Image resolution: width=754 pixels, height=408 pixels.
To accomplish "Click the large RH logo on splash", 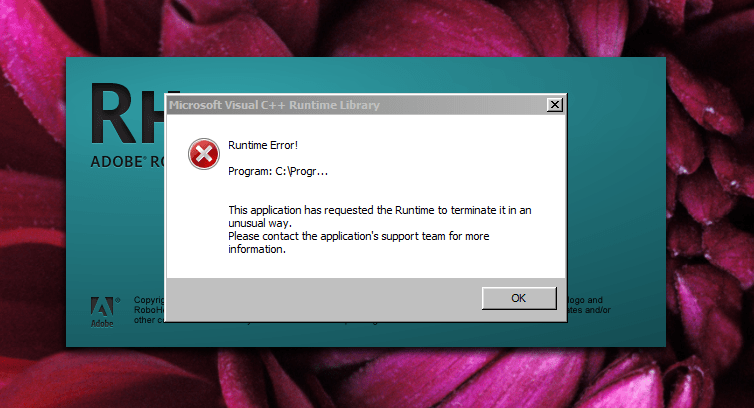I will pyautogui.click(x=128, y=114).
